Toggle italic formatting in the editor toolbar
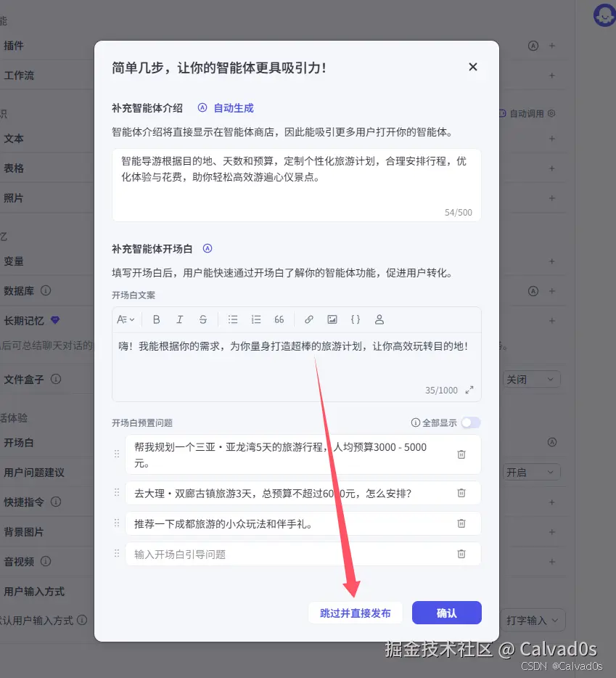The width and height of the screenshot is (616, 678). [x=179, y=319]
